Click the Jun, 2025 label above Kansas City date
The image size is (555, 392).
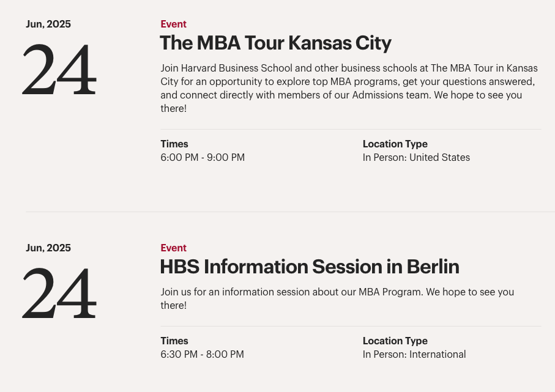click(x=48, y=24)
